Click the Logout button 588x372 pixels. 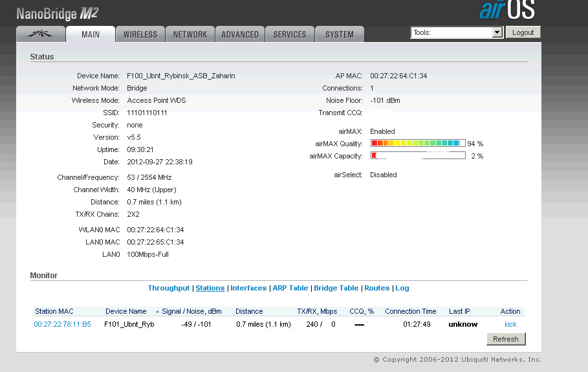[x=523, y=32]
